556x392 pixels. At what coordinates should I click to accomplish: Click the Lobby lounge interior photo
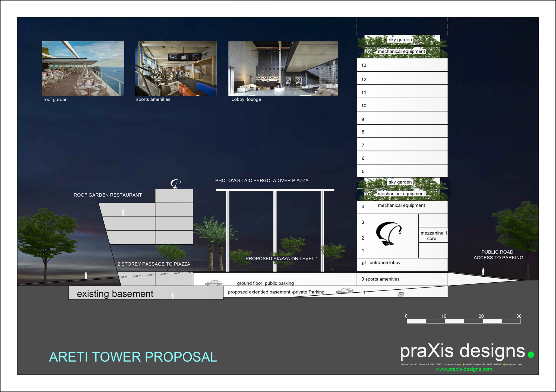(x=283, y=68)
